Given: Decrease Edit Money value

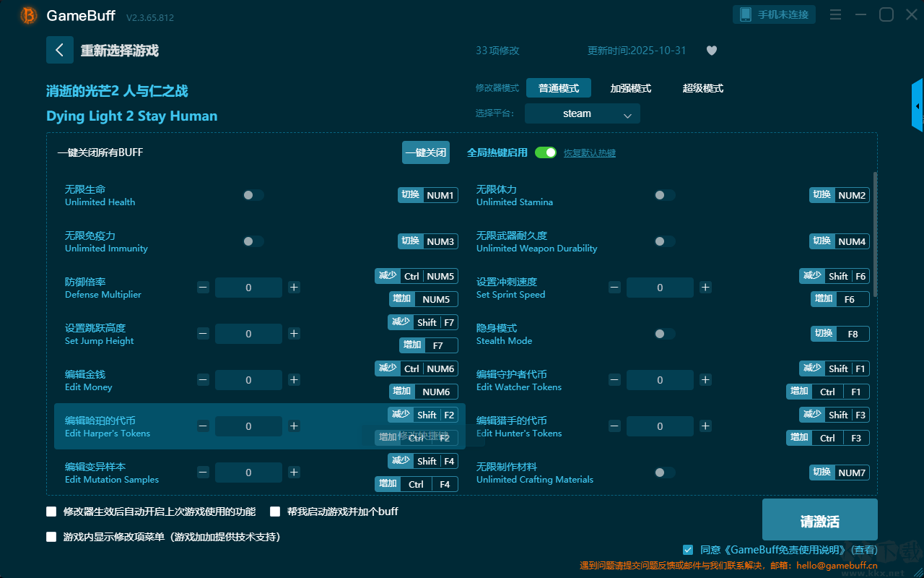Looking at the screenshot, I should tap(203, 380).
